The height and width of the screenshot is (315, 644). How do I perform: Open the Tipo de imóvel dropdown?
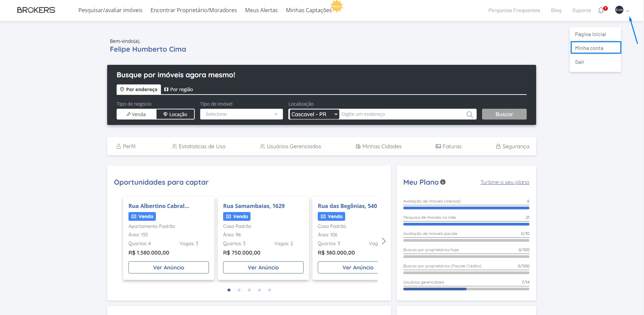coord(241,114)
